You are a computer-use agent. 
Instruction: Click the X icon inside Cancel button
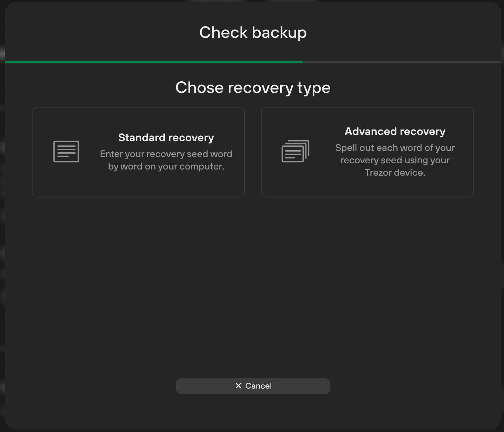pyautogui.click(x=238, y=386)
